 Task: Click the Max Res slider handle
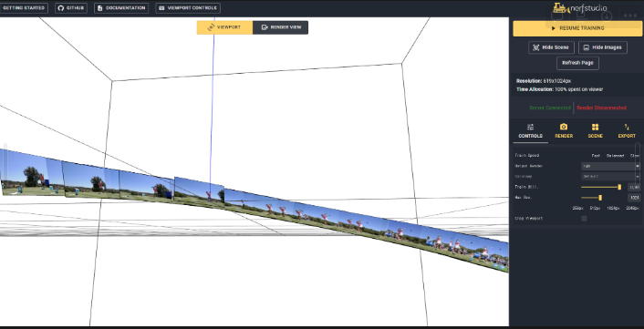click(x=600, y=198)
